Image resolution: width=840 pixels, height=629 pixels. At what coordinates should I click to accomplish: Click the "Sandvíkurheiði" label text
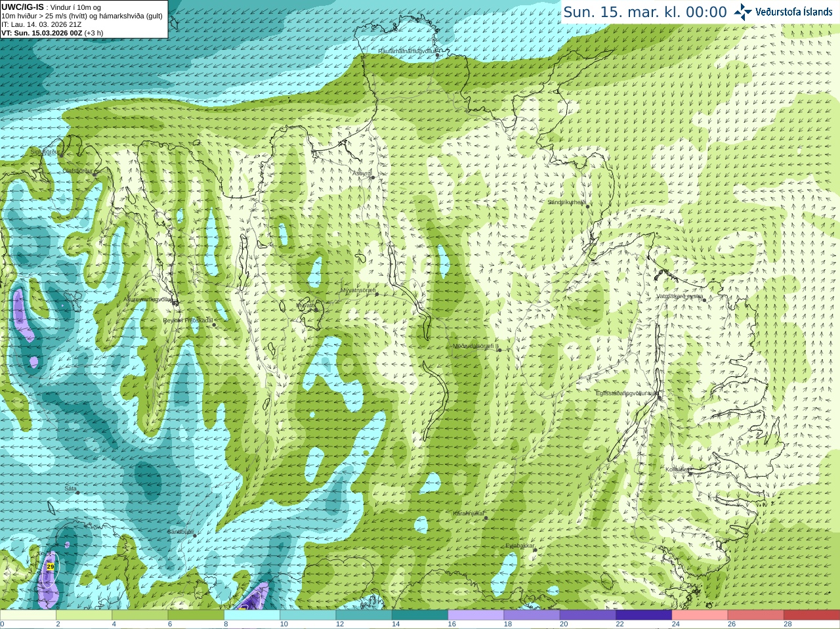click(566, 202)
